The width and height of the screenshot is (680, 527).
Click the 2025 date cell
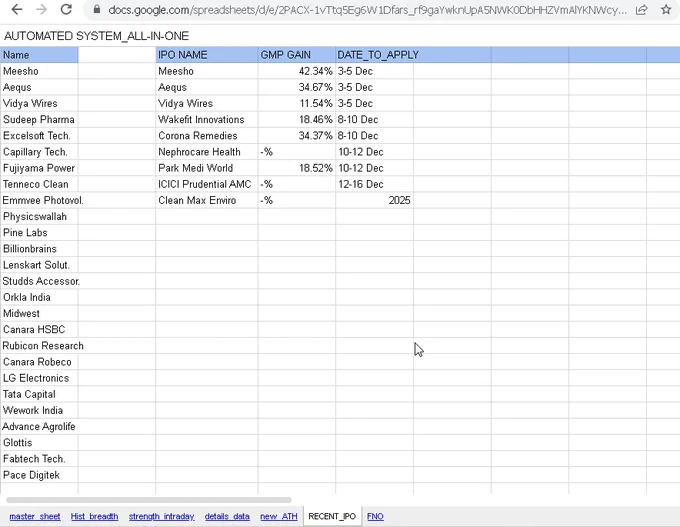[x=375, y=200]
